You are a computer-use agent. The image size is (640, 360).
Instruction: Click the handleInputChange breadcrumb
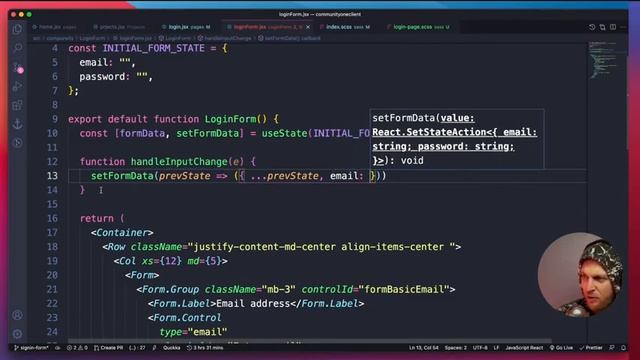tap(224, 38)
